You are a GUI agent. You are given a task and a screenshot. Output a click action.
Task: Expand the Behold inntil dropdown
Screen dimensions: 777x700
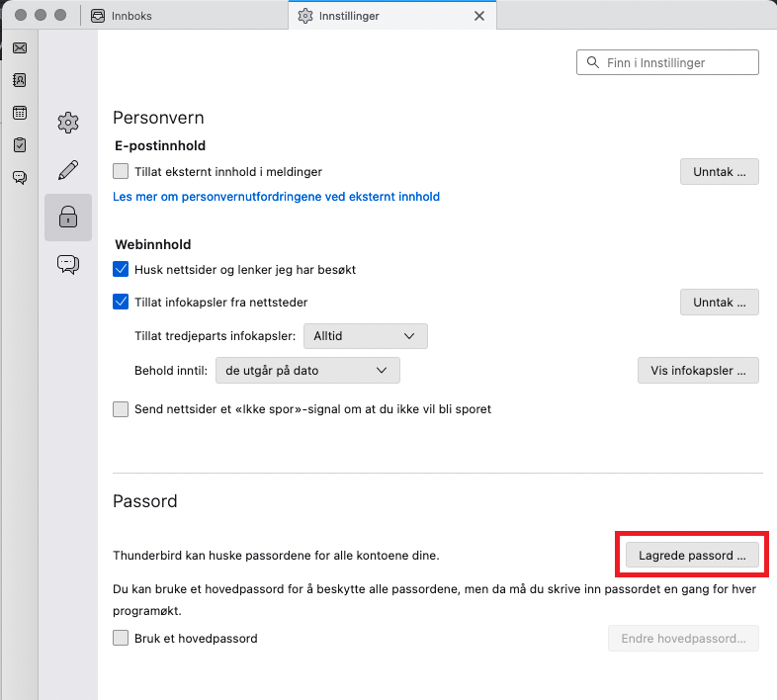307,371
